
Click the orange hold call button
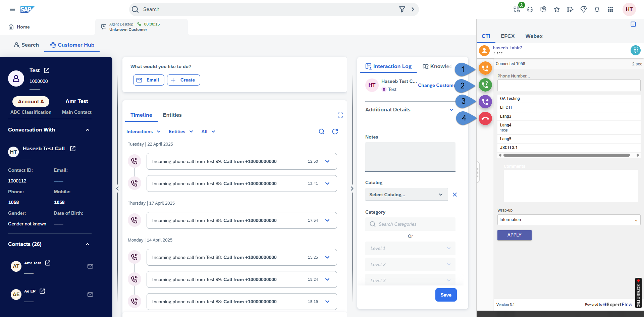coord(485,68)
